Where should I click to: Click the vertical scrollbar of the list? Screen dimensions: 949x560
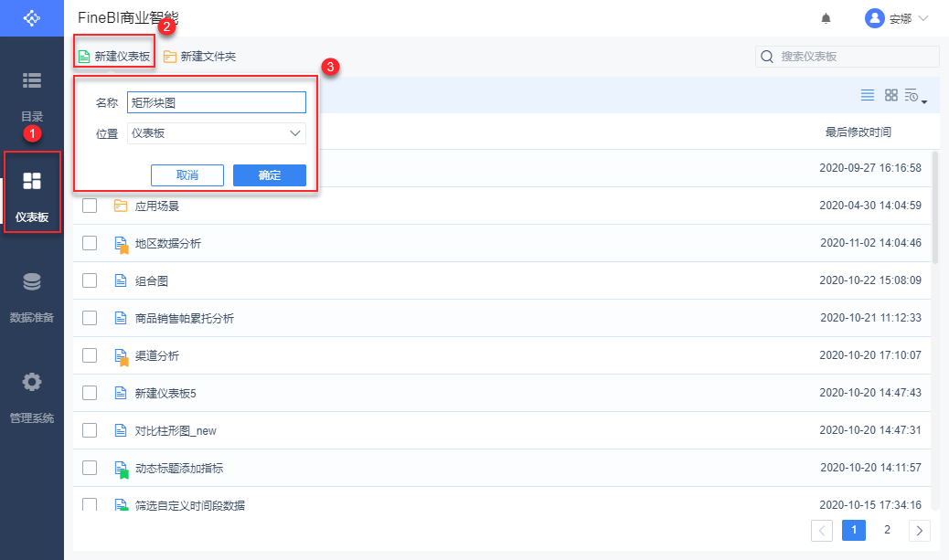point(936,201)
